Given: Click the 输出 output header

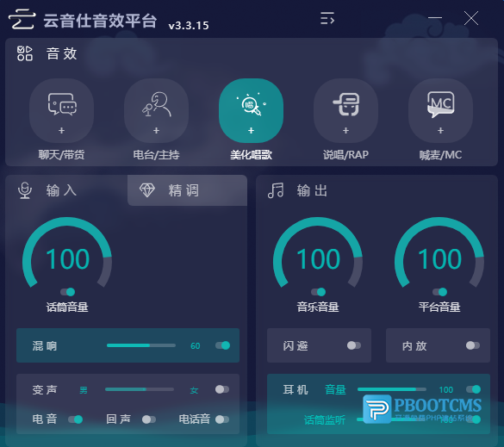Looking at the screenshot, I should pyautogui.click(x=312, y=190).
